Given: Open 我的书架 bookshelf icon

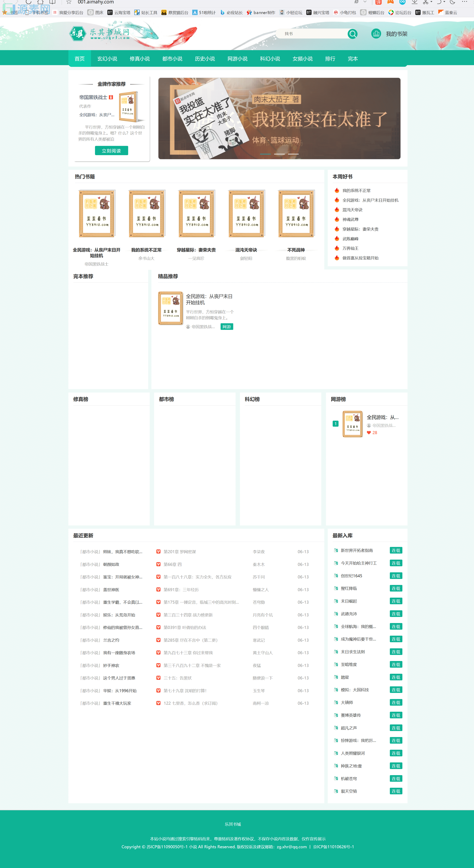Looking at the screenshot, I should point(376,34).
